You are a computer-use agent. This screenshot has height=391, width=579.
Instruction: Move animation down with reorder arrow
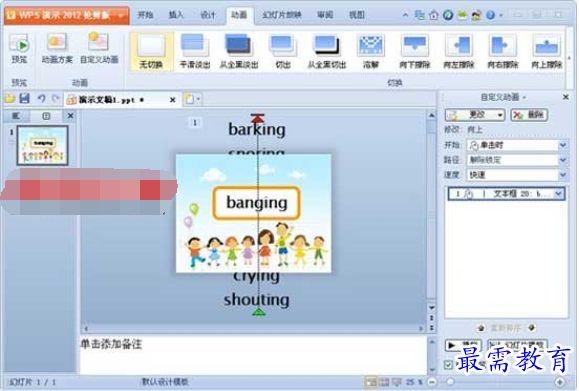click(531, 327)
